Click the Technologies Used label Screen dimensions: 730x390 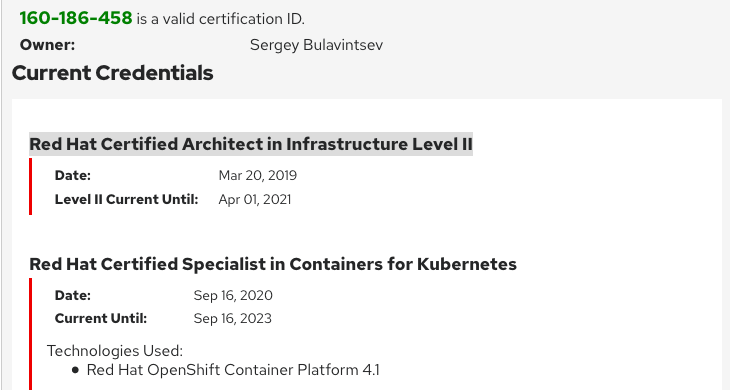tap(115, 350)
